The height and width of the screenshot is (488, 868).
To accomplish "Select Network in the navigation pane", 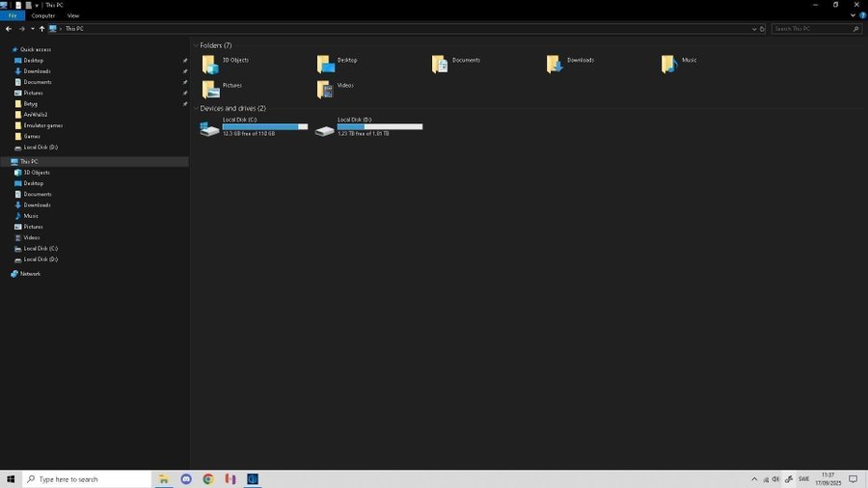I will (30, 274).
